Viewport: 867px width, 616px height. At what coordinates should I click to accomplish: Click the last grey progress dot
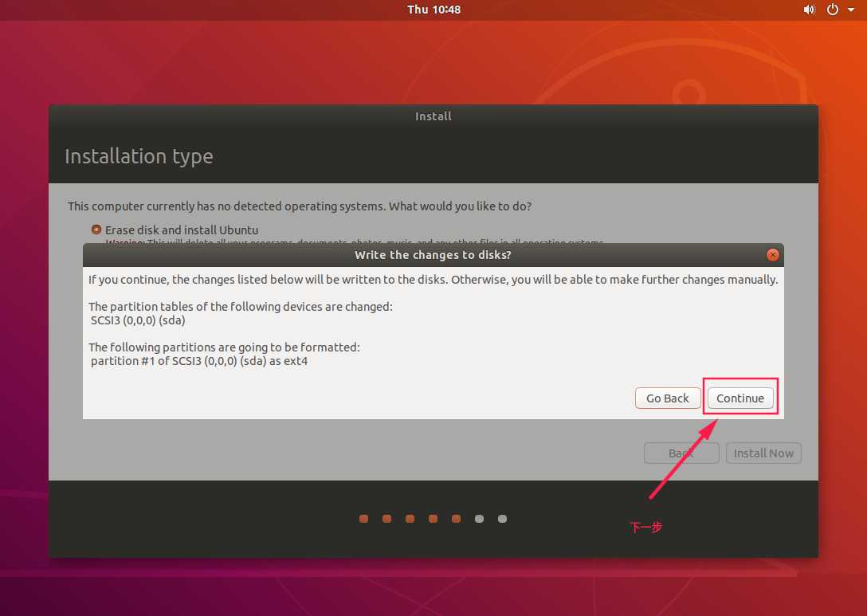[502, 519]
